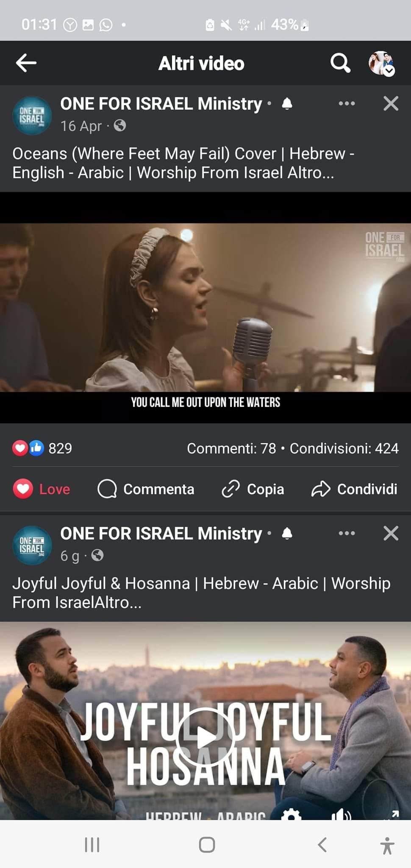Open ONE FOR ISRAEL Ministry page from first post
This screenshot has width=411, height=868.
[161, 103]
